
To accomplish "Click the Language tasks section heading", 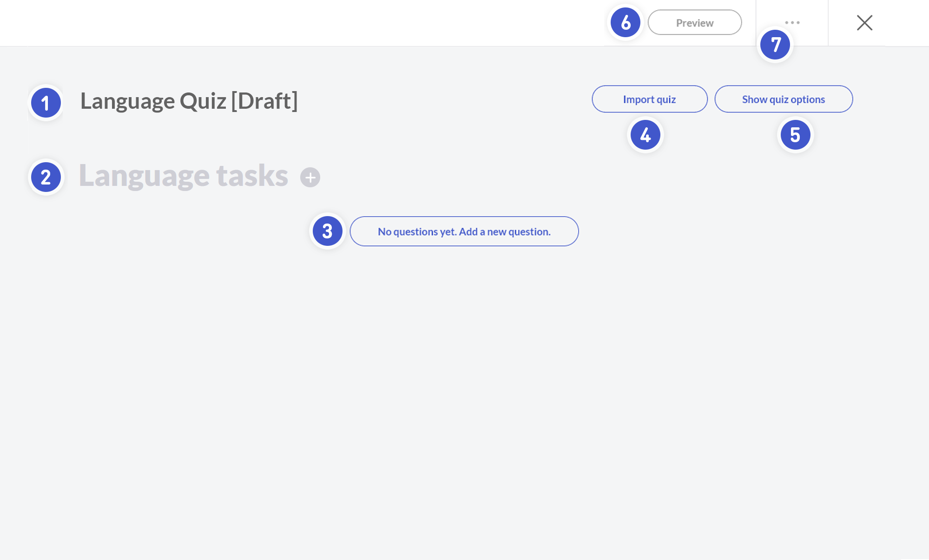I will tap(183, 176).
